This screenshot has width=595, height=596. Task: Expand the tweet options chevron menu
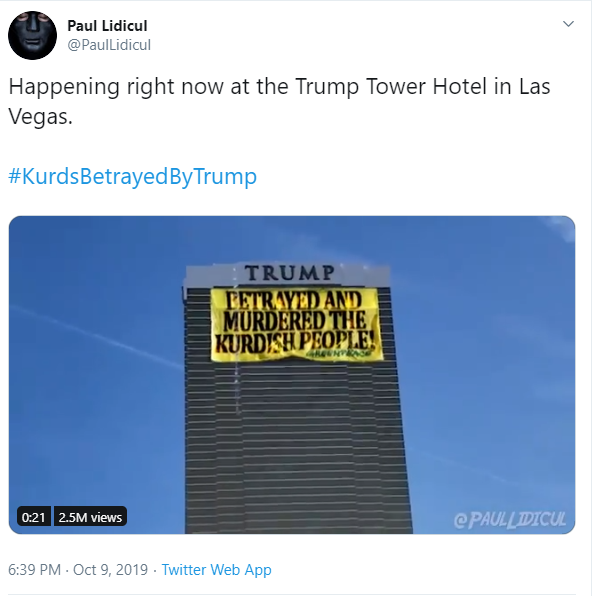[568, 24]
